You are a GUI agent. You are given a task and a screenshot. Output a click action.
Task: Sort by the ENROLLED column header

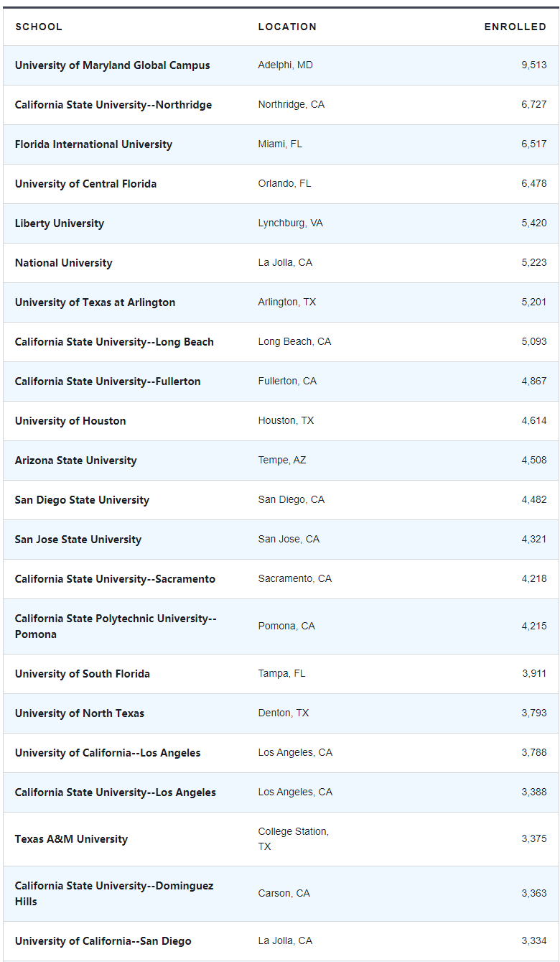515,27
